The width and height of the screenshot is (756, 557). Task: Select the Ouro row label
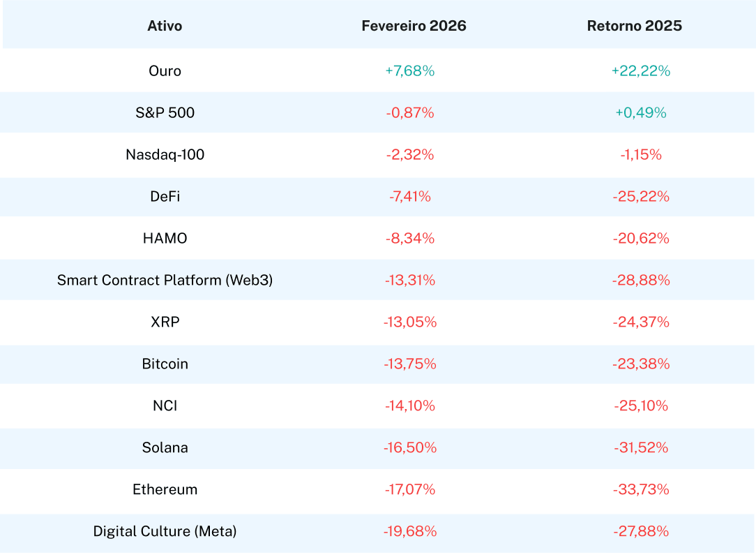pyautogui.click(x=165, y=71)
